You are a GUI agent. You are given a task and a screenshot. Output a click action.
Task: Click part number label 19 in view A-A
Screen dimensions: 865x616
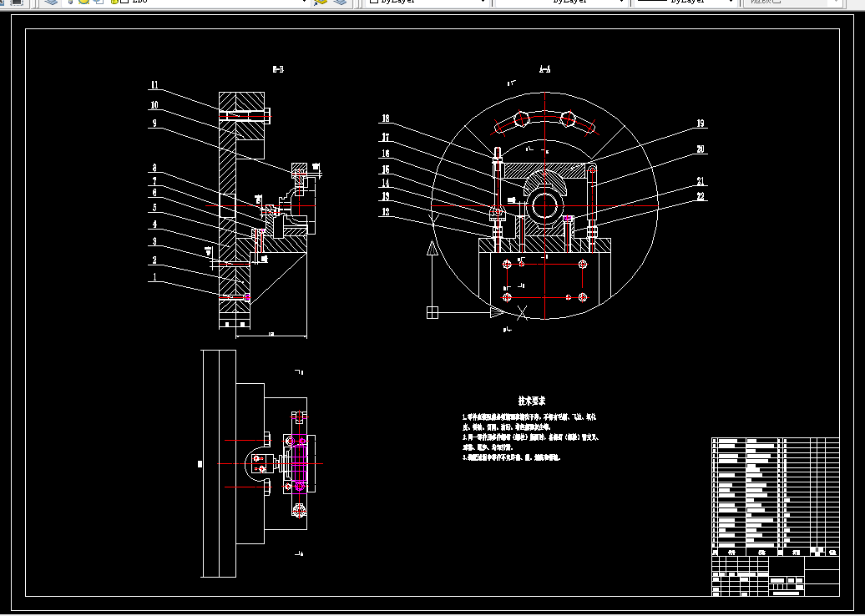pos(701,124)
